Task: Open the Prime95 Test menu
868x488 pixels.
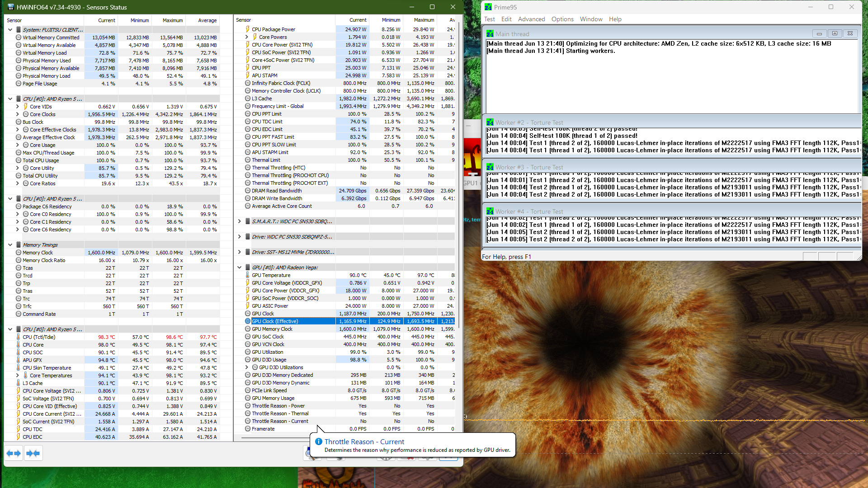Action: (x=489, y=19)
